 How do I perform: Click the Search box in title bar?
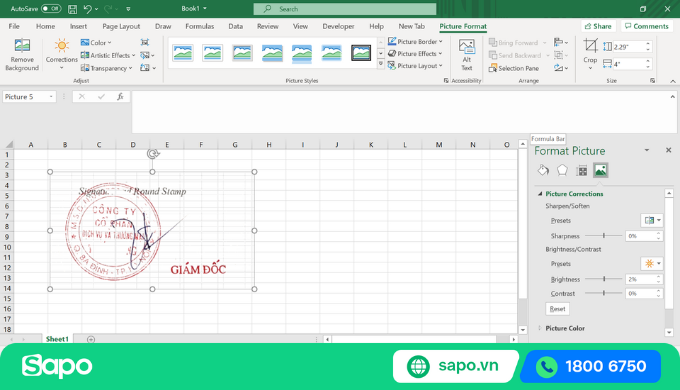(x=345, y=9)
